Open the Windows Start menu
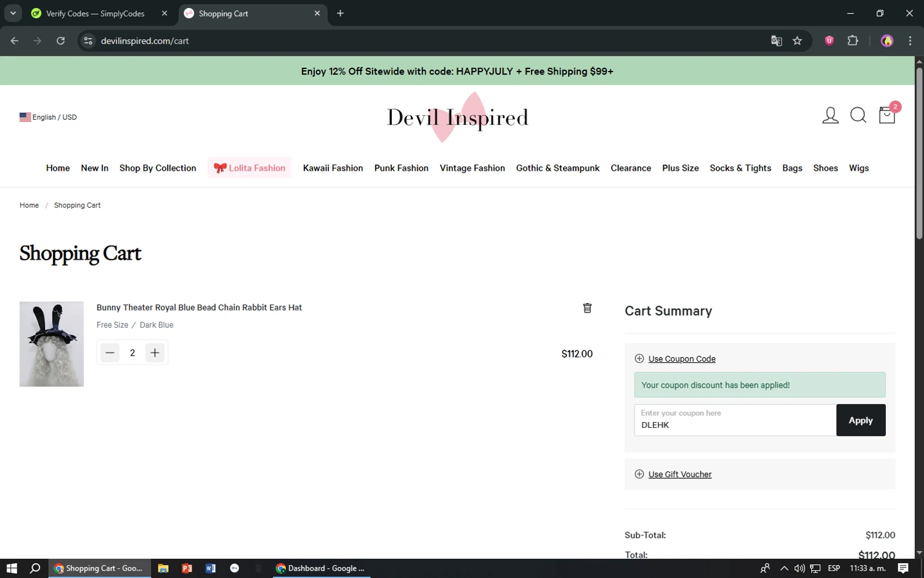924x578 pixels. click(x=12, y=568)
